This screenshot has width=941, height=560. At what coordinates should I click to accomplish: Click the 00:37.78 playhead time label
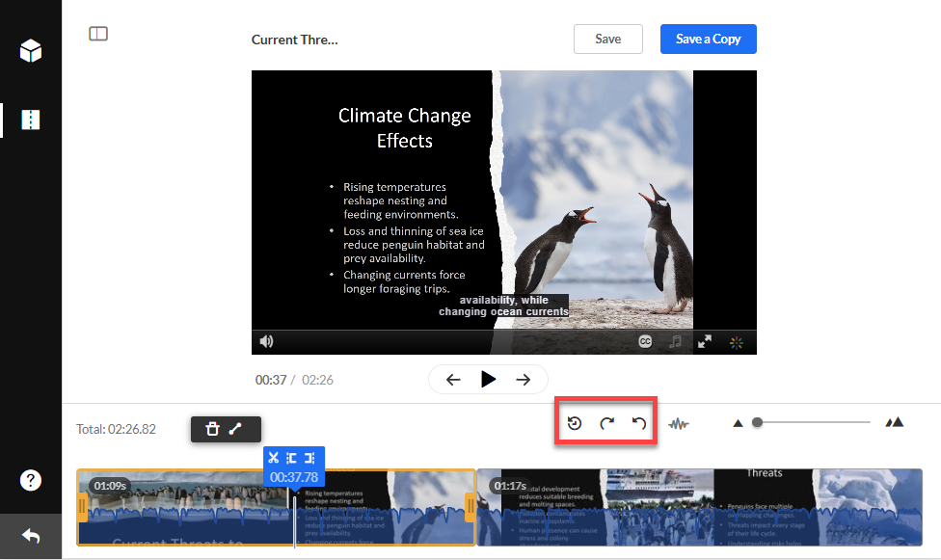[294, 477]
